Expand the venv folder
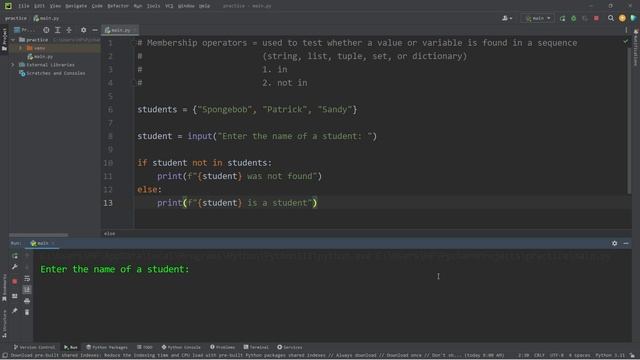640x360 pixels. point(21,48)
